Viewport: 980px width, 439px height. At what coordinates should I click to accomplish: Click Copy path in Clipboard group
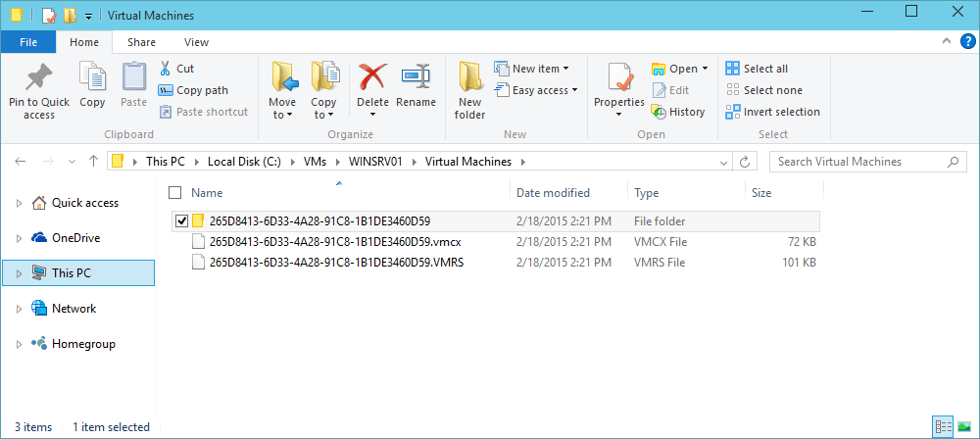click(193, 90)
